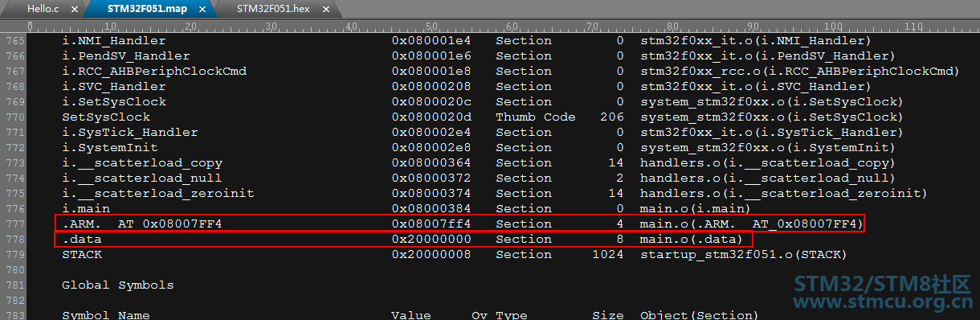Click line number 765 in the gutter
This screenshot has height=320, width=980.
[14, 40]
